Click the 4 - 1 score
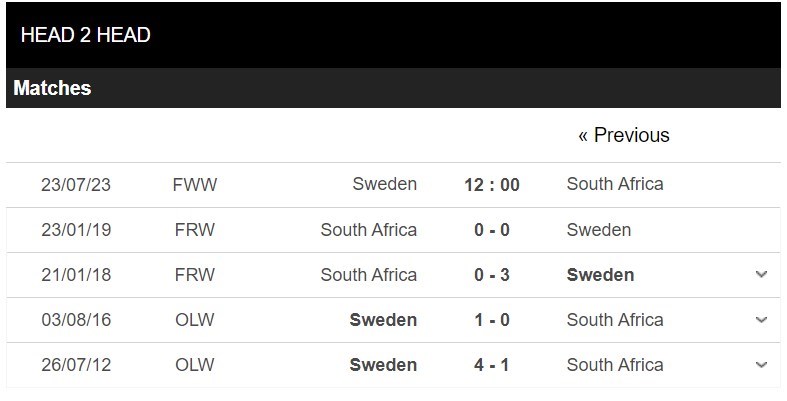Image resolution: width=787 pixels, height=401 pixels. [x=492, y=365]
